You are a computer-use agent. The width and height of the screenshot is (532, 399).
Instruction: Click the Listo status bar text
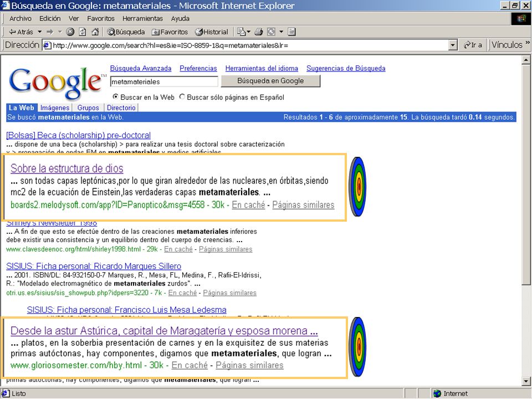click(x=19, y=393)
